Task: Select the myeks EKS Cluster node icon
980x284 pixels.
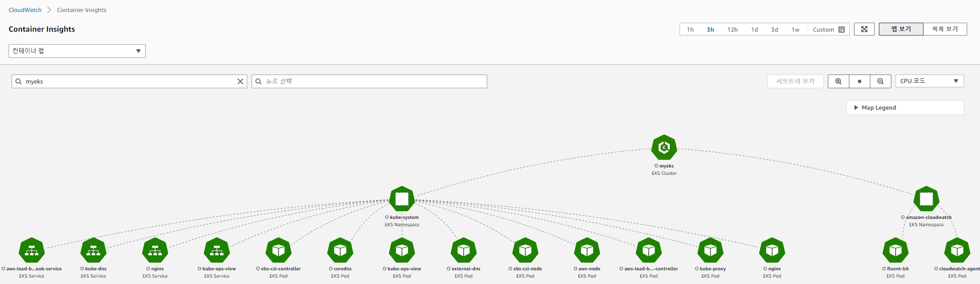Action: (664, 147)
